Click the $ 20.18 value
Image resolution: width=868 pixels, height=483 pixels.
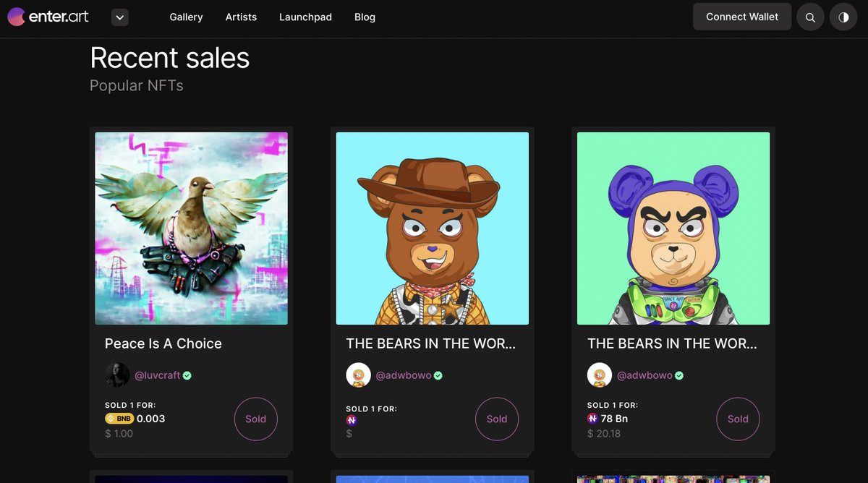(x=604, y=434)
